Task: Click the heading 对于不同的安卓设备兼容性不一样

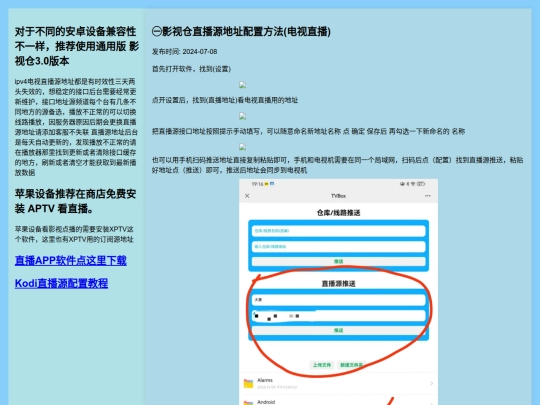Action: point(77,46)
